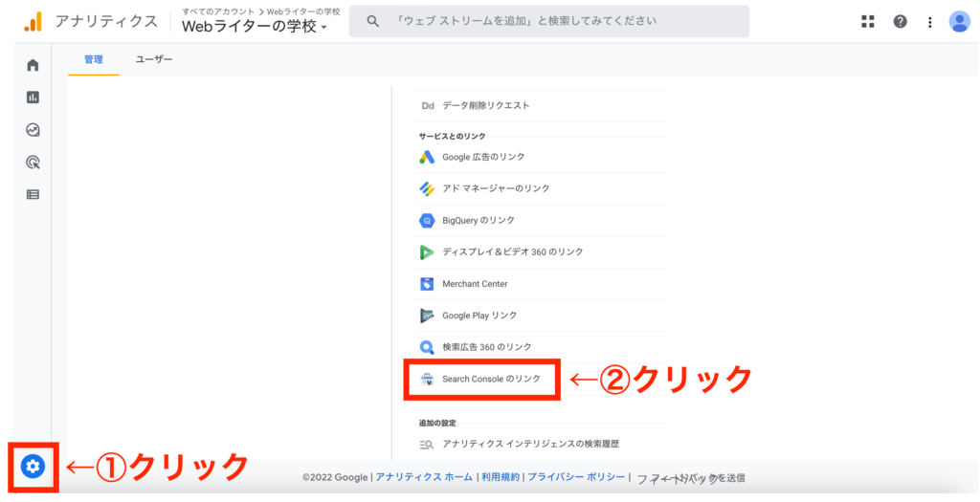Click the サービスとのリンク section heading
The width and height of the screenshot is (980, 502).
452,136
